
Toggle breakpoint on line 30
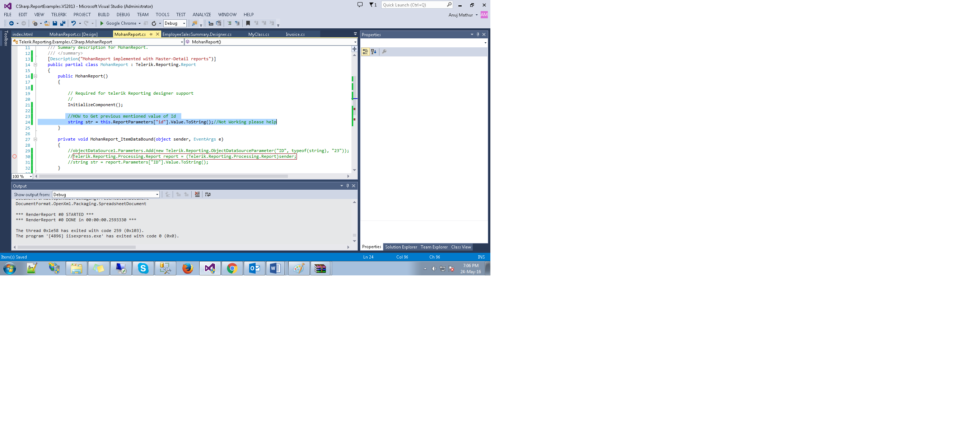pos(14,157)
